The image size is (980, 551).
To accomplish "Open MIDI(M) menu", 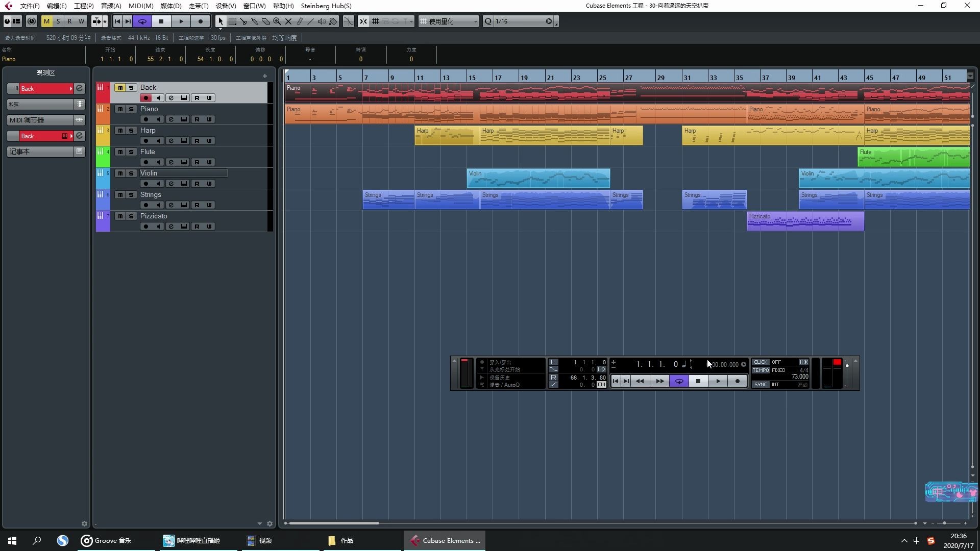I will click(141, 6).
